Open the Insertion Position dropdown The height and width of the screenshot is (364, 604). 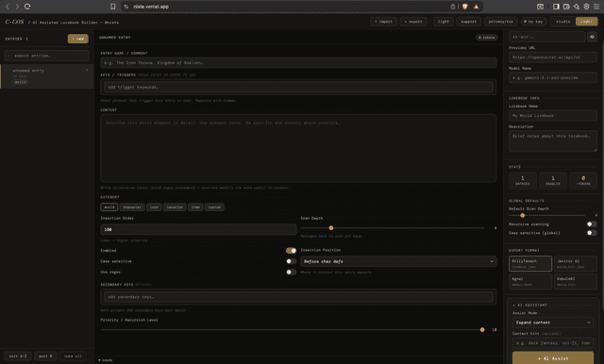click(x=398, y=261)
